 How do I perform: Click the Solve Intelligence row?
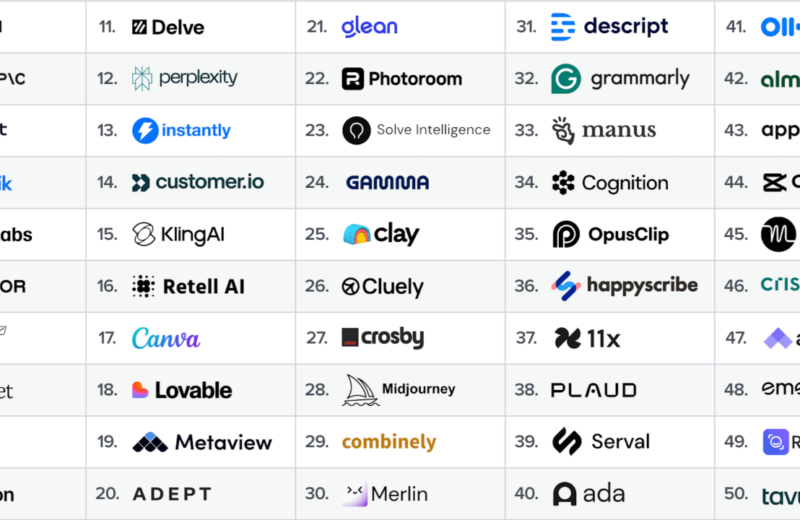point(416,130)
